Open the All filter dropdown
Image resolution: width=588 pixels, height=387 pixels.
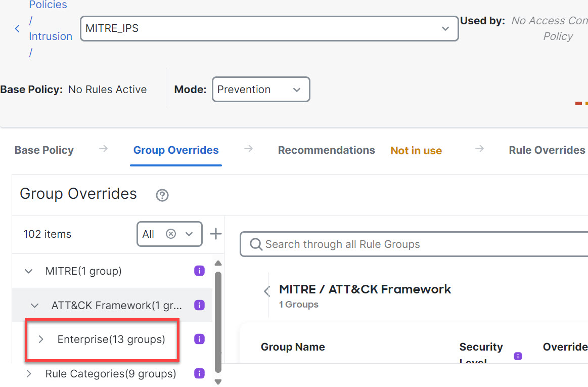(x=189, y=234)
